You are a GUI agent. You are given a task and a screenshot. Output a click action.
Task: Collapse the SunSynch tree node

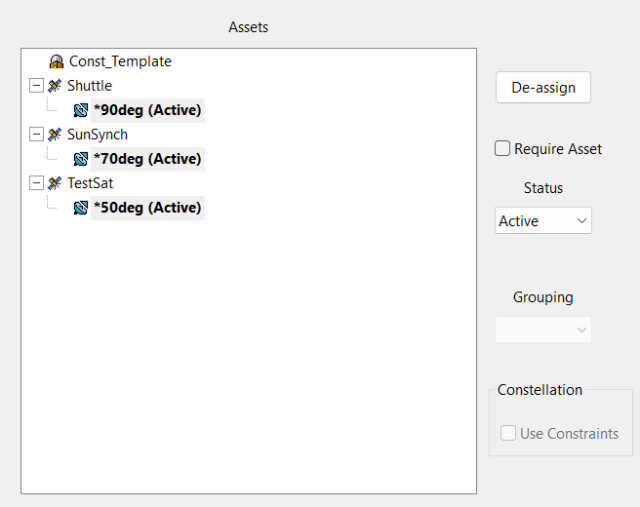pos(37,135)
